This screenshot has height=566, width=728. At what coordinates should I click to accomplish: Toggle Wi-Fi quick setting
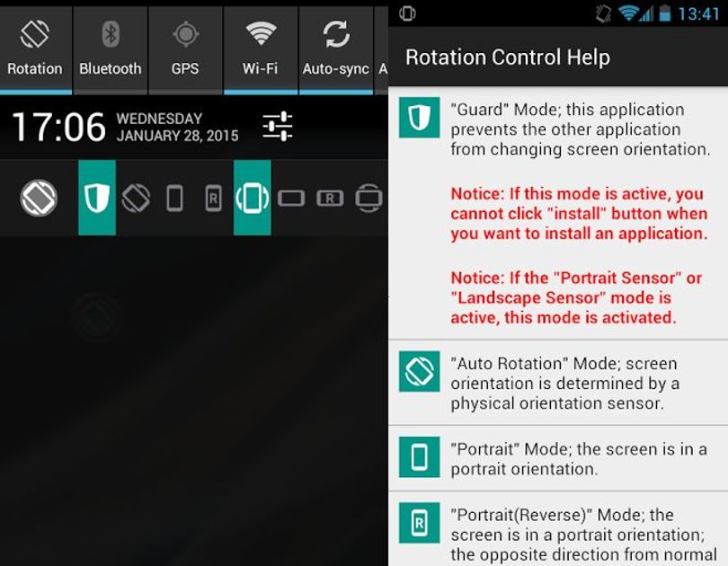click(261, 49)
